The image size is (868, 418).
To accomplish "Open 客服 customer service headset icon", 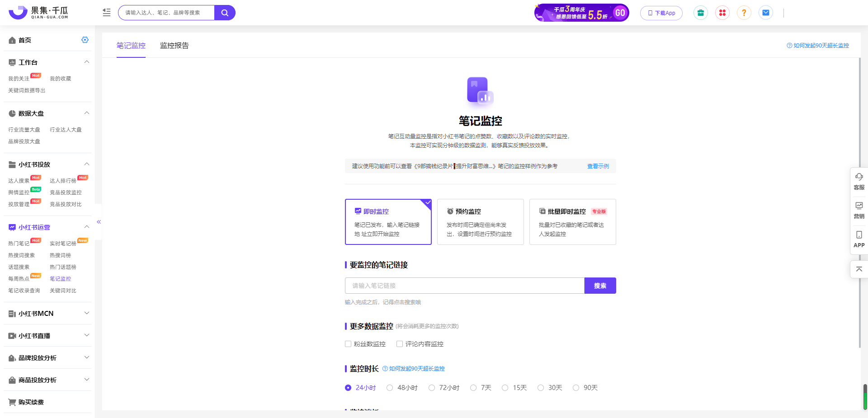I will (x=859, y=177).
